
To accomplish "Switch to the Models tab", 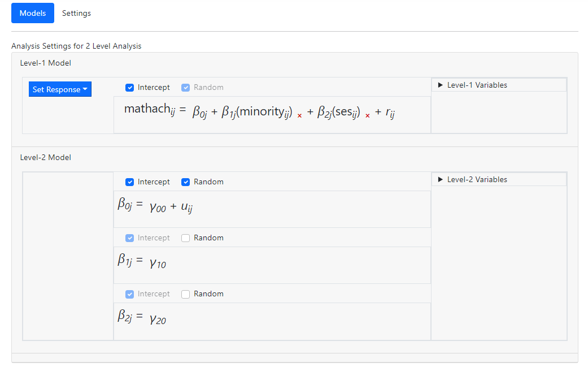I will [x=33, y=13].
